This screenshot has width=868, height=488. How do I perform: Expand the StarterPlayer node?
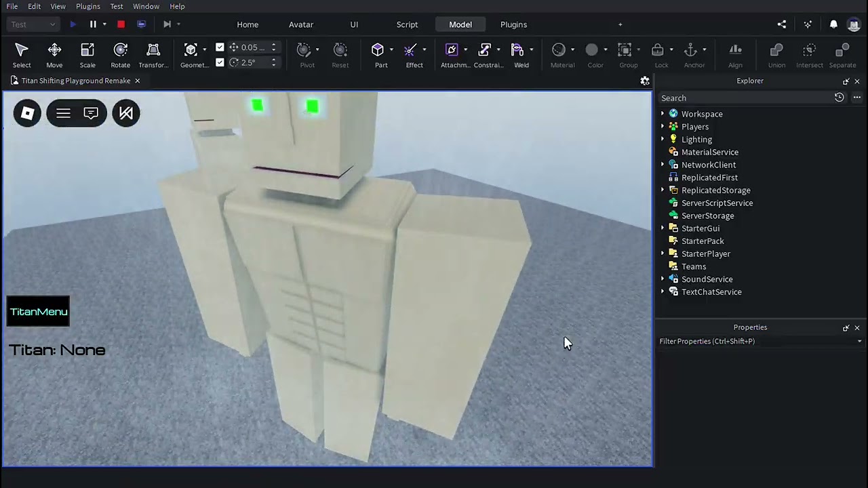pyautogui.click(x=663, y=253)
